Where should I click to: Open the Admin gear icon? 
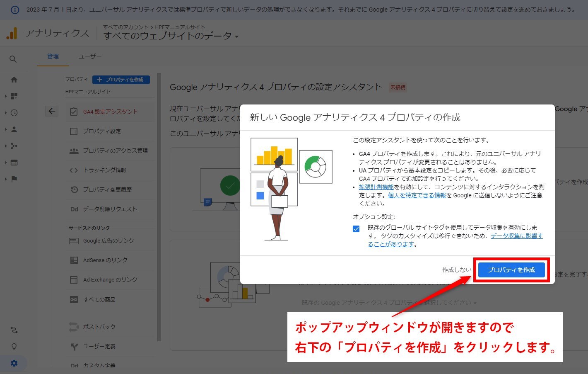click(14, 363)
